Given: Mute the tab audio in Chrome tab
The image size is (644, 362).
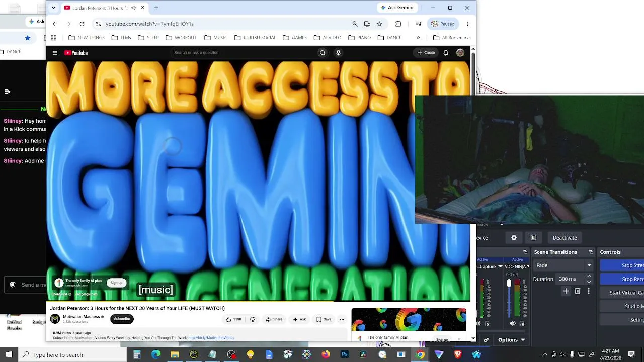Looking at the screenshot, I should [x=133, y=8].
